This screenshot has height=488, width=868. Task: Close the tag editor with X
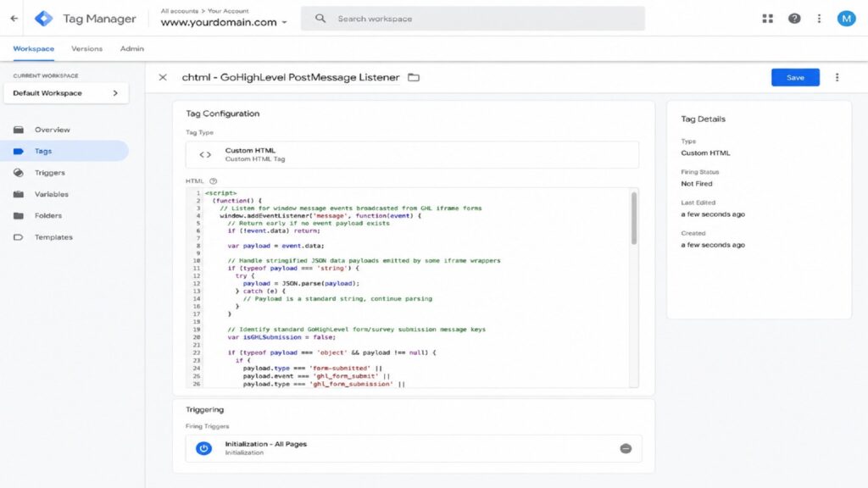pyautogui.click(x=163, y=77)
